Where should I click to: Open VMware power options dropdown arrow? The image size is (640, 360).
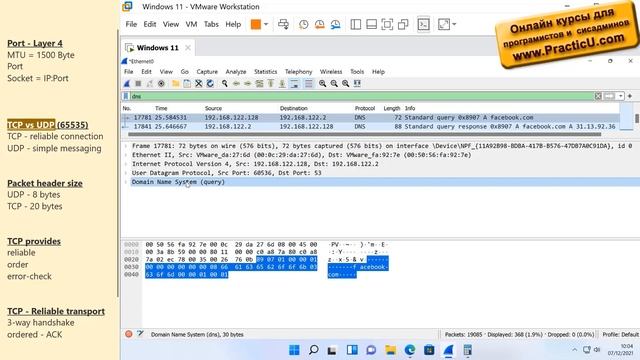pos(266,24)
